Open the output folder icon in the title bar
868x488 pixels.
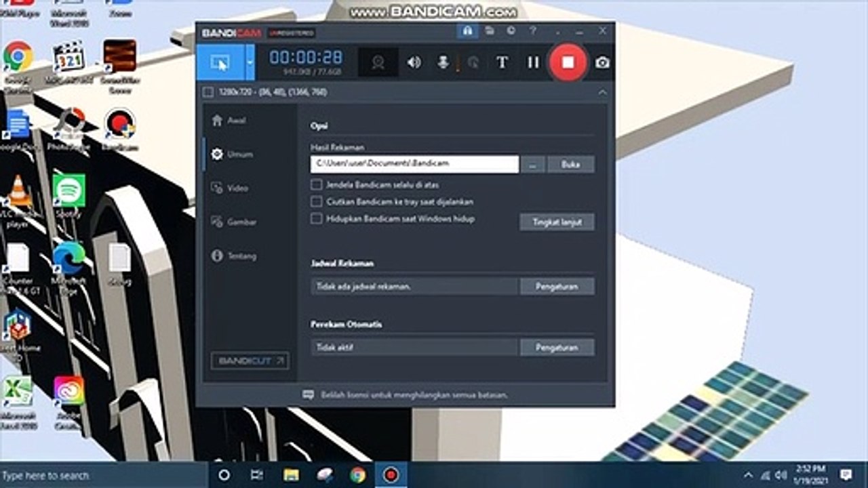(489, 31)
